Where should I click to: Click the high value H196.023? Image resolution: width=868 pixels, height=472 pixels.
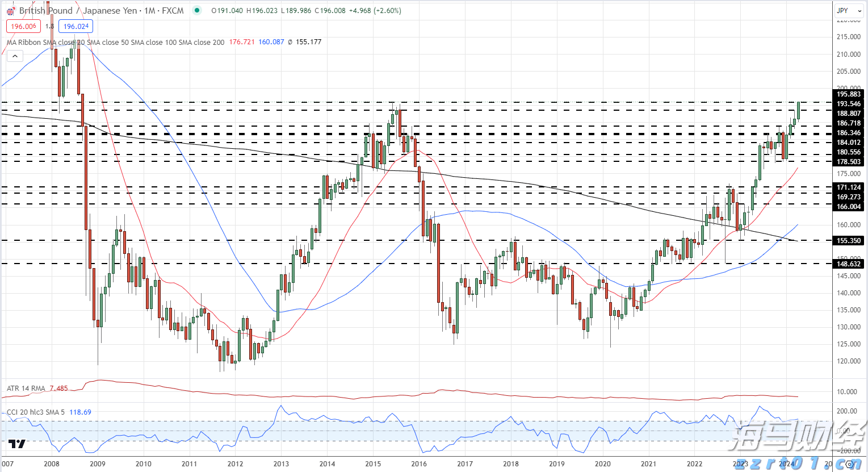262,11
